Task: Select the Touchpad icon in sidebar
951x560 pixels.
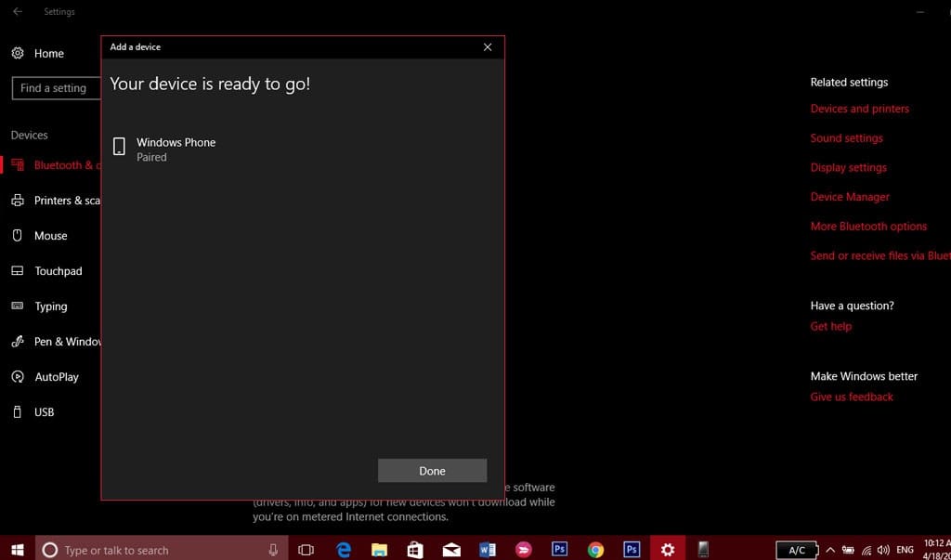Action: click(17, 271)
